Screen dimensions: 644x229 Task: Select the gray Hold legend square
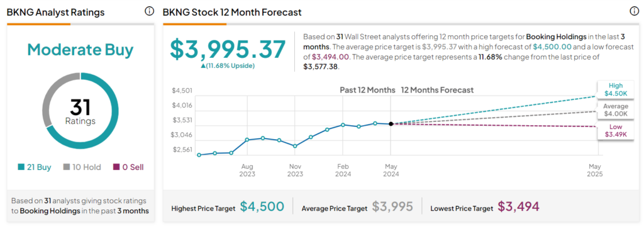click(x=66, y=167)
